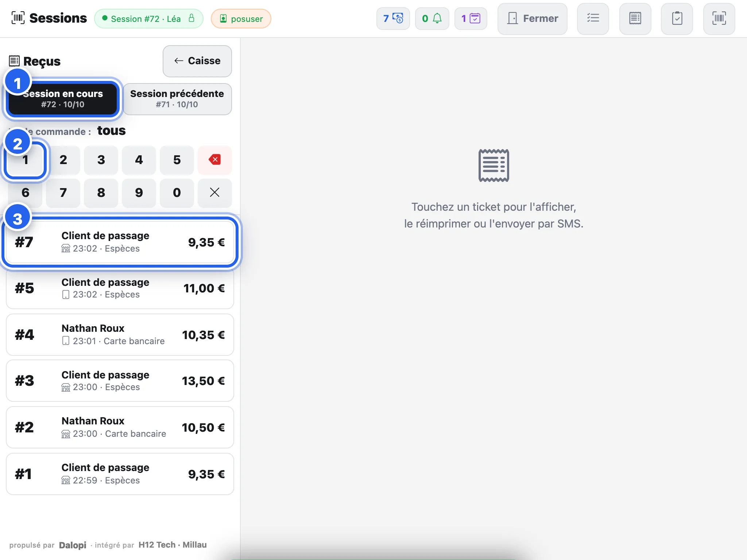Tap keypad digit 4
Screen dimensions: 747x560
(139, 160)
